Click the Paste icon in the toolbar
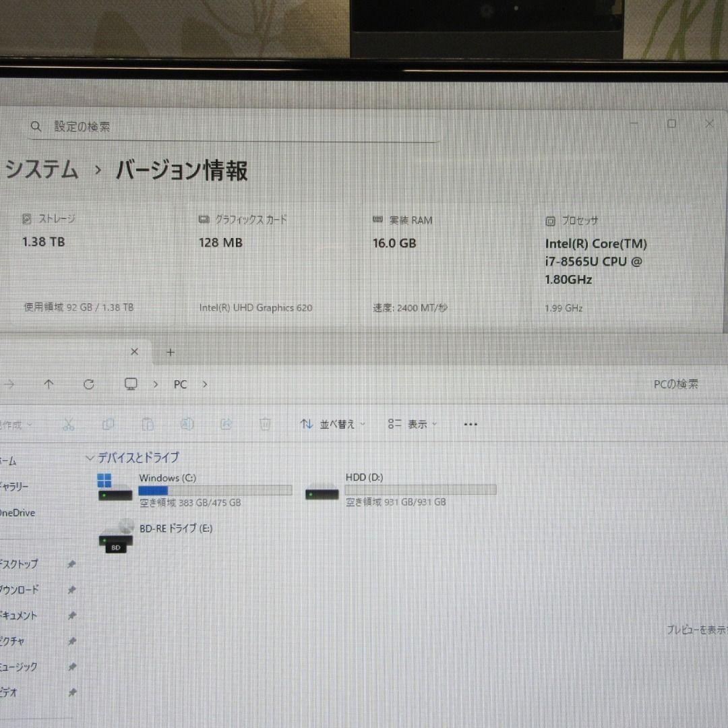728x728 pixels. tap(148, 424)
